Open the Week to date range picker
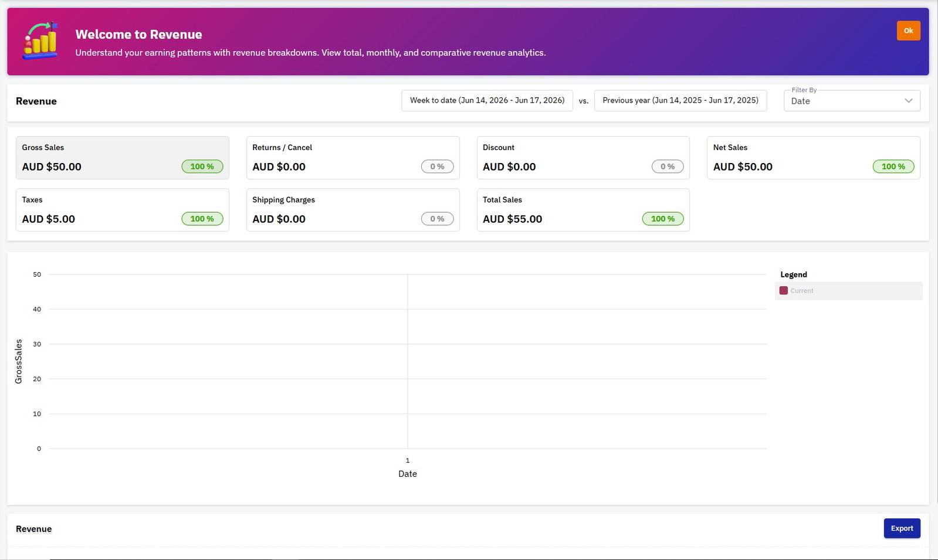Viewport: 938px width, 560px height. (487, 100)
